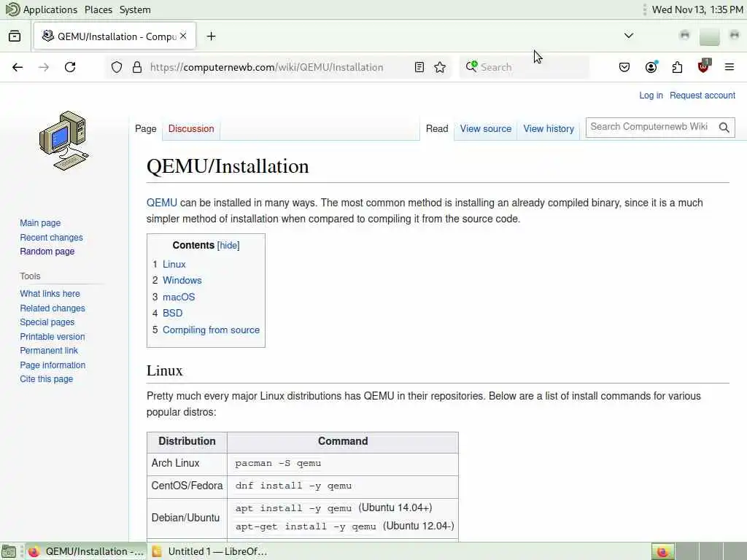Open the View source tab
Viewport: 747px width, 560px height.
[x=485, y=128]
